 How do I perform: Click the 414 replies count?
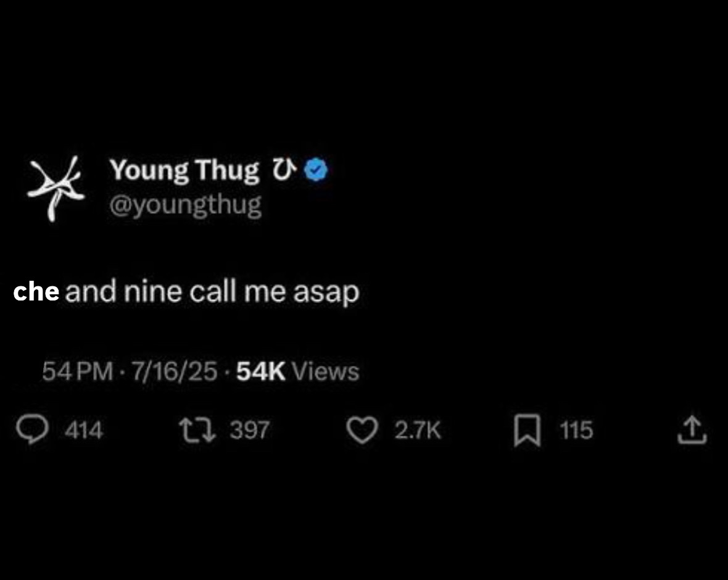(83, 430)
